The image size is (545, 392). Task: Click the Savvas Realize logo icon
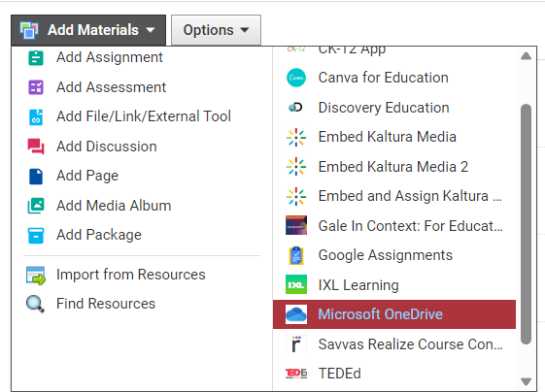tap(296, 343)
